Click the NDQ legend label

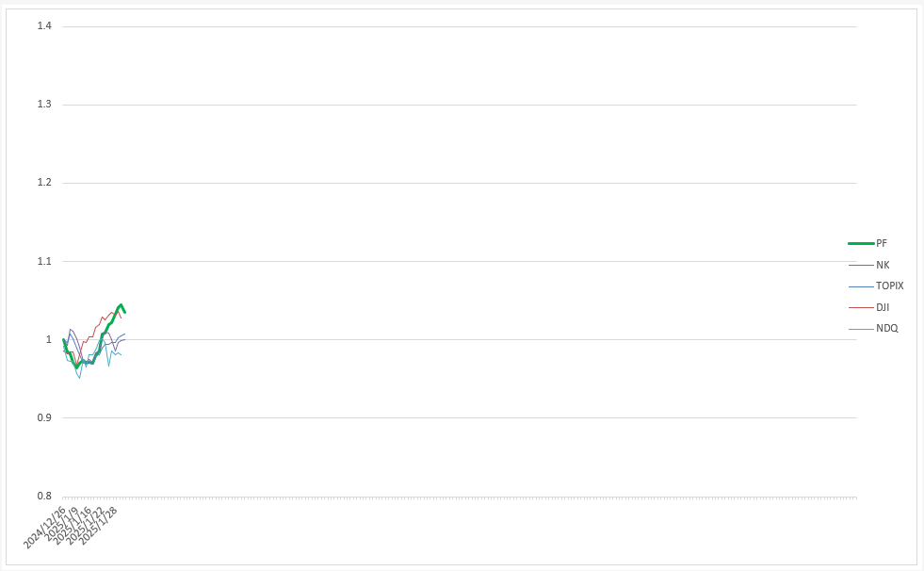coord(887,328)
